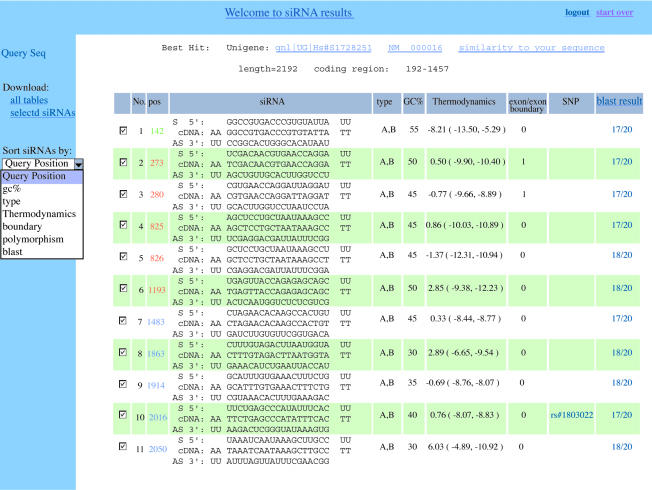This screenshot has width=652, height=490.
Task: Open position 273 link
Action: (x=157, y=163)
